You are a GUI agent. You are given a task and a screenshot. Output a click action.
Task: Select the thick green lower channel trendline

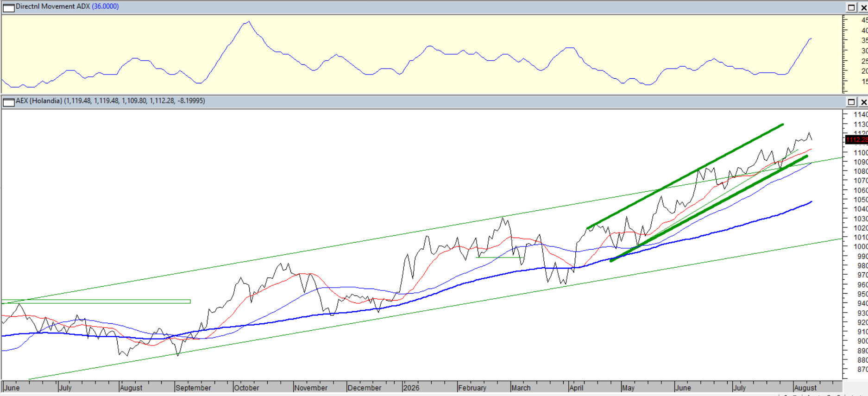point(709,208)
